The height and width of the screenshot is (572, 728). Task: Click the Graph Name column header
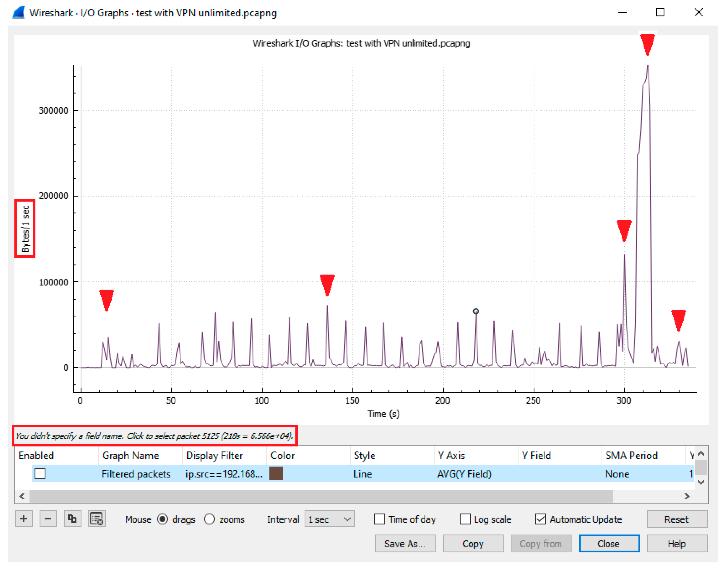coord(141,456)
